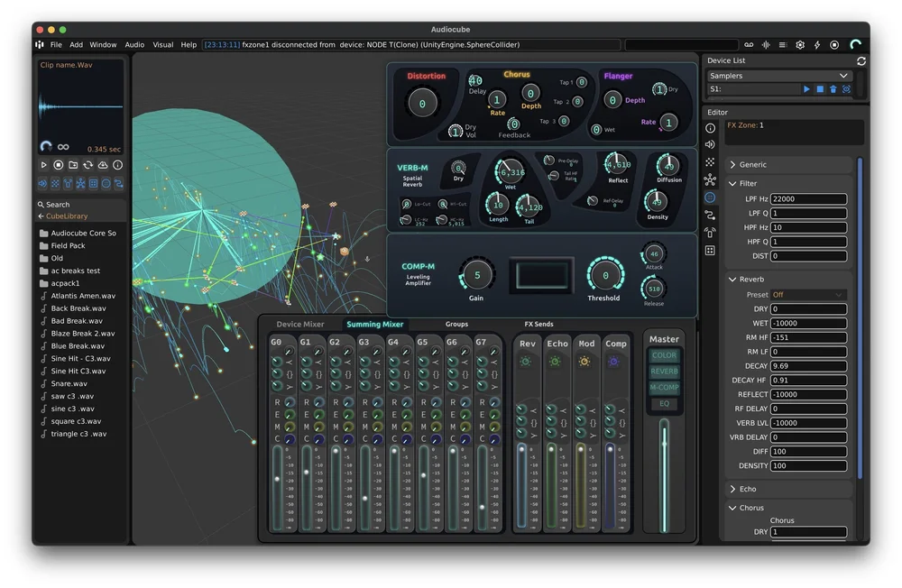Image resolution: width=902 pixels, height=588 pixels.
Task: Click the blue four-square grid device icon
Action: pyautogui.click(x=93, y=184)
